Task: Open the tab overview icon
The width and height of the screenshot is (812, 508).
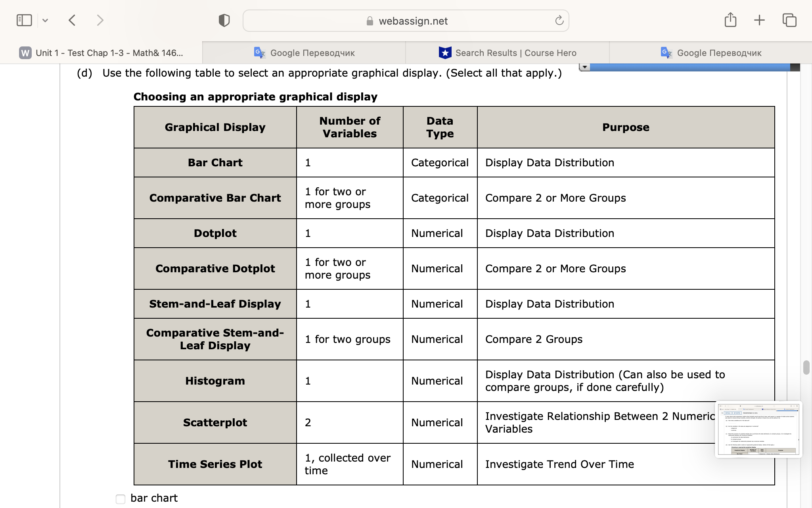Action: pos(789,19)
